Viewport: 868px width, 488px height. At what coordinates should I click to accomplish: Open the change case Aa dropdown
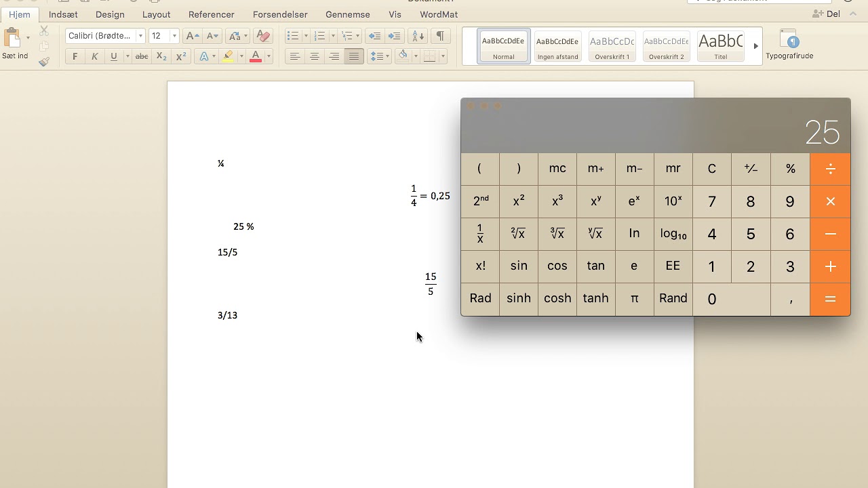click(x=238, y=36)
